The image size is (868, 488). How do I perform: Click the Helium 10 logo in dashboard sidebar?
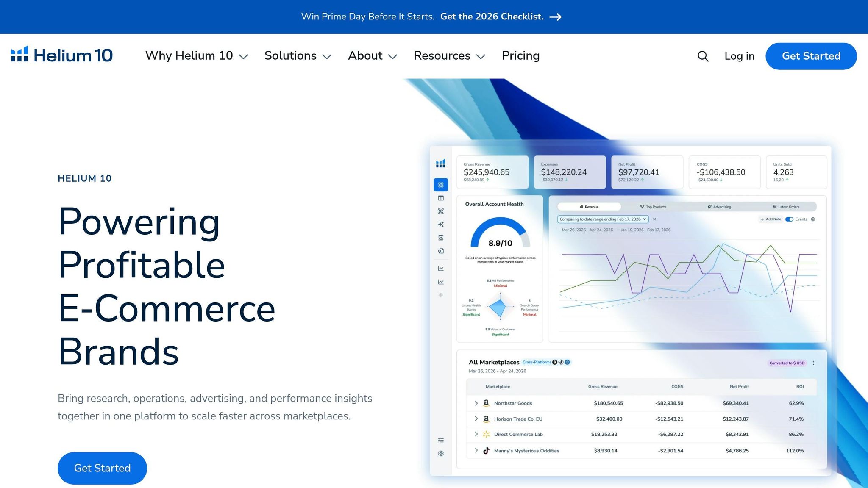pos(441,164)
